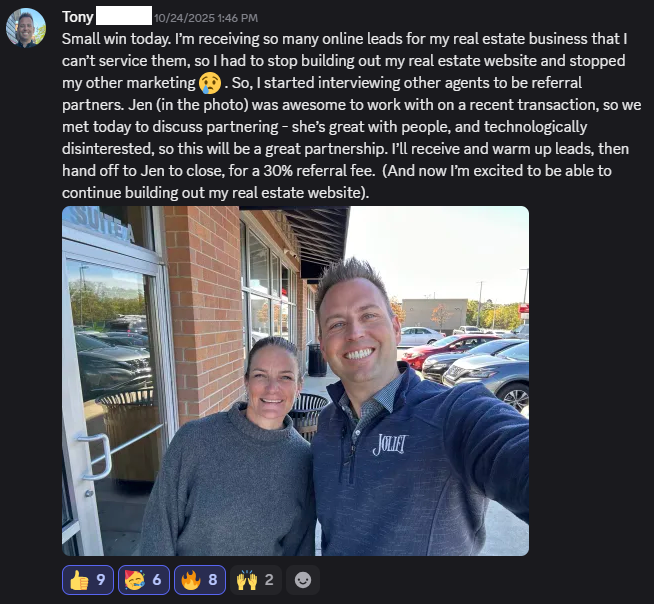Toggle the fire reaction with 8

click(x=200, y=579)
